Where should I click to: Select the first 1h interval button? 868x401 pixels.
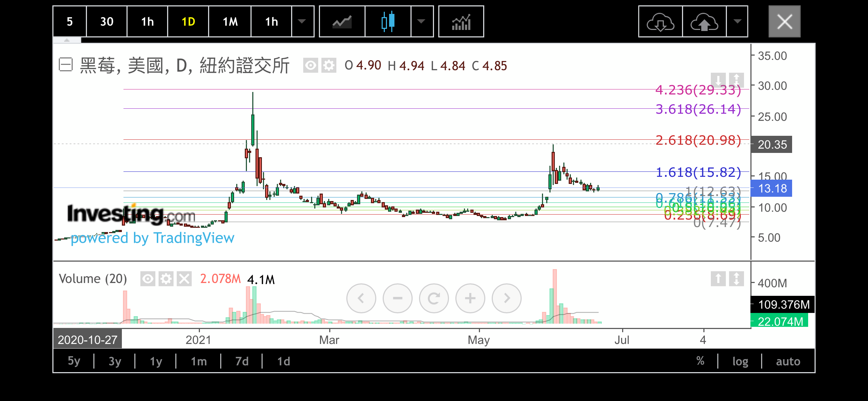coord(147,21)
